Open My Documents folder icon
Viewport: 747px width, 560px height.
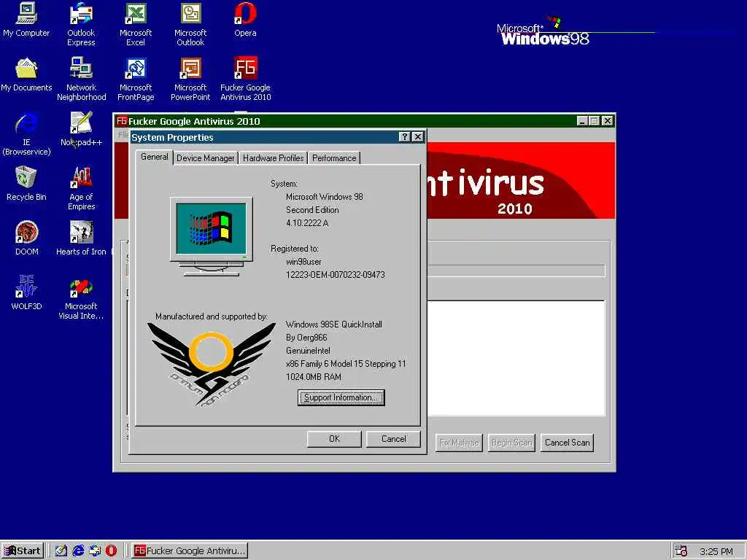tap(26, 75)
